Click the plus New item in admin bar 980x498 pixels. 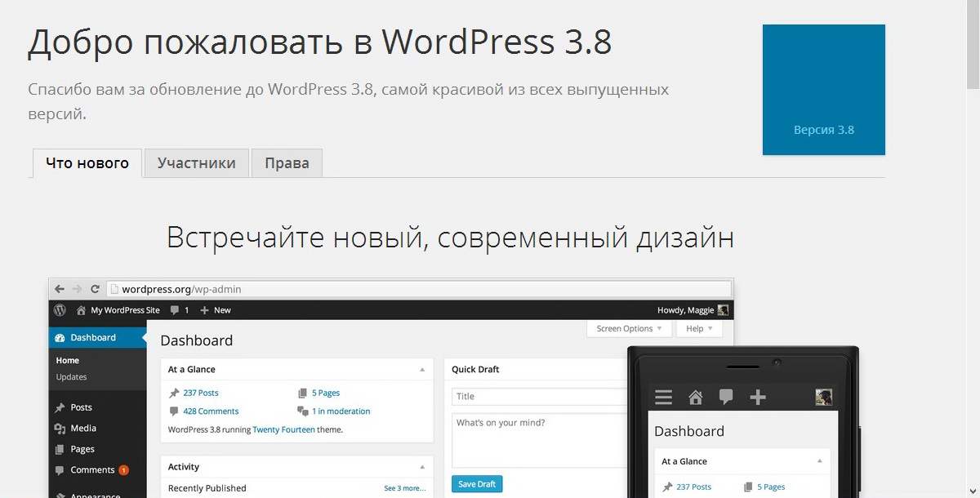216,310
